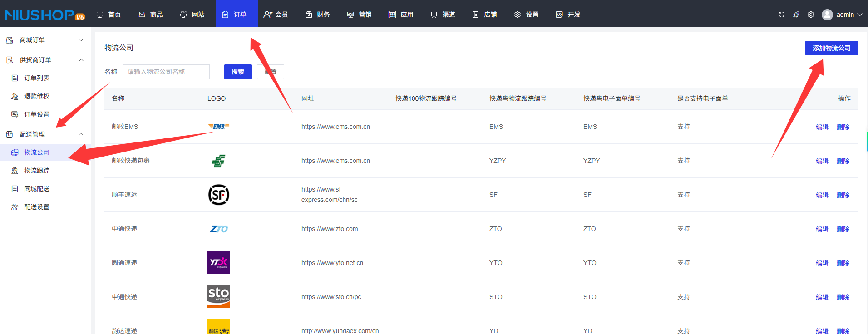868x334 pixels.
Task: Click the YTO Express logo image
Action: pyautogui.click(x=218, y=263)
